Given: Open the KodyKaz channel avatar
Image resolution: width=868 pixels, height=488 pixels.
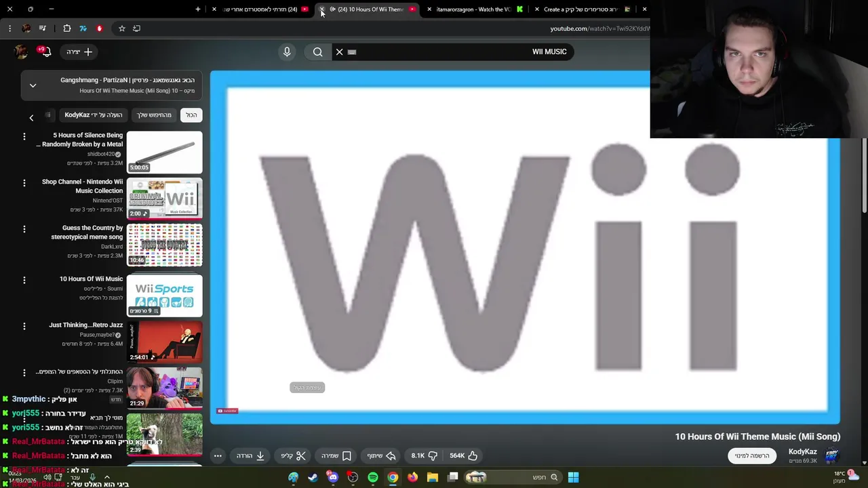Looking at the screenshot, I should pos(831,455).
